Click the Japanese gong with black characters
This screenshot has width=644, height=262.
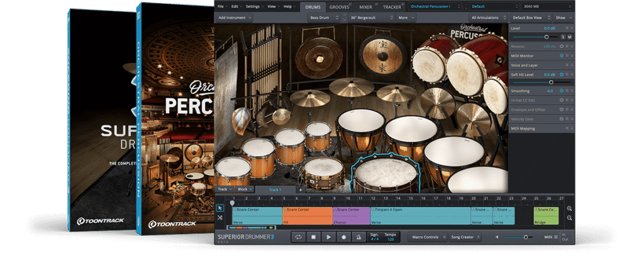[x=383, y=54]
